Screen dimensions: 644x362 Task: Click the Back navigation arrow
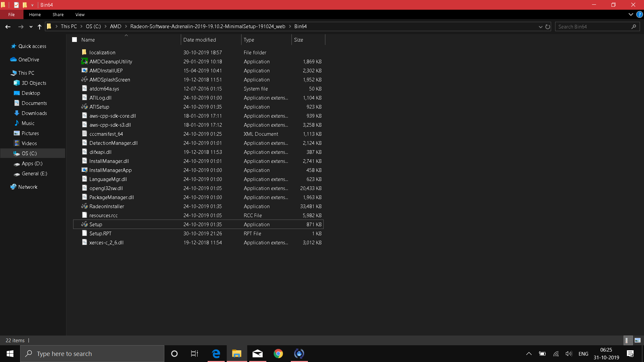8,27
